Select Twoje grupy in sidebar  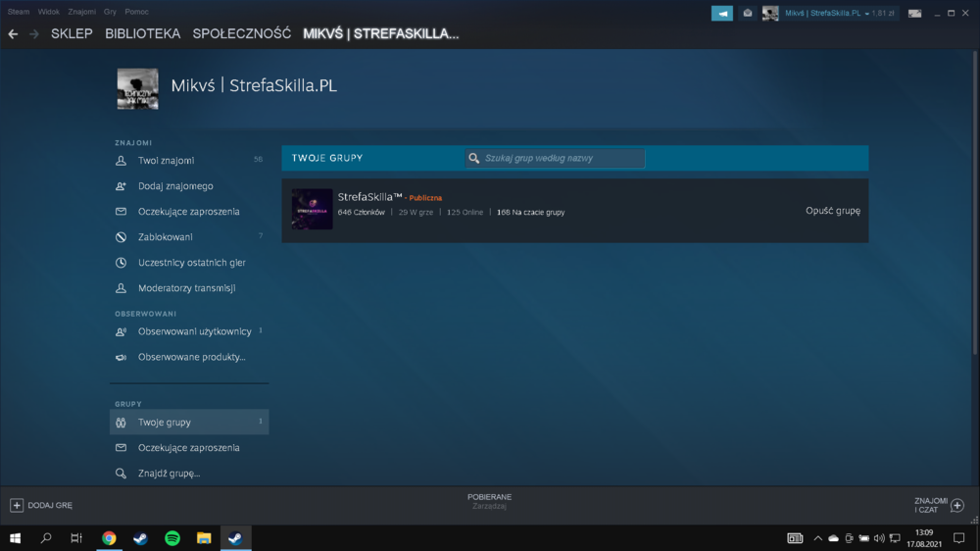click(x=189, y=423)
